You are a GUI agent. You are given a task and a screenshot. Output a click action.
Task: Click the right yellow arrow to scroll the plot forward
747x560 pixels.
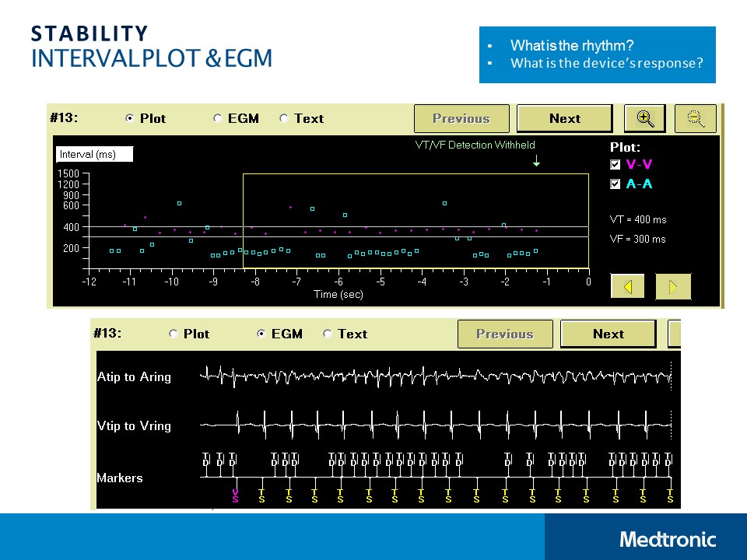point(672,287)
